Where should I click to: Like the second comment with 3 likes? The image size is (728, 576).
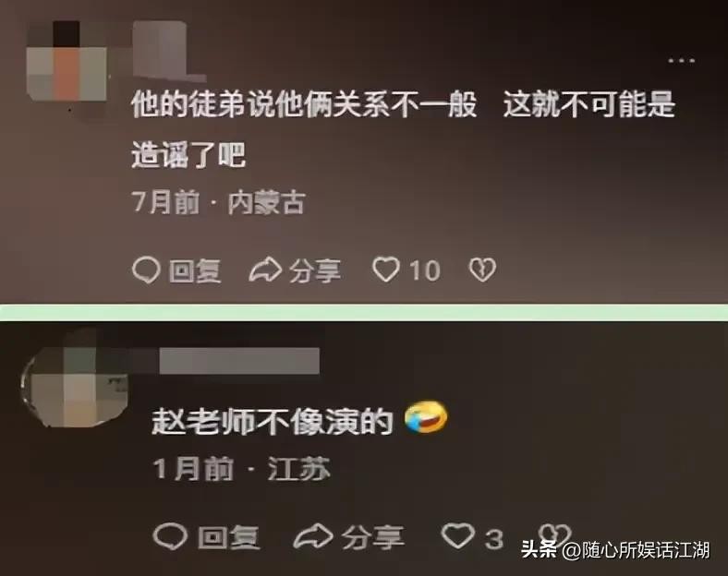(458, 535)
